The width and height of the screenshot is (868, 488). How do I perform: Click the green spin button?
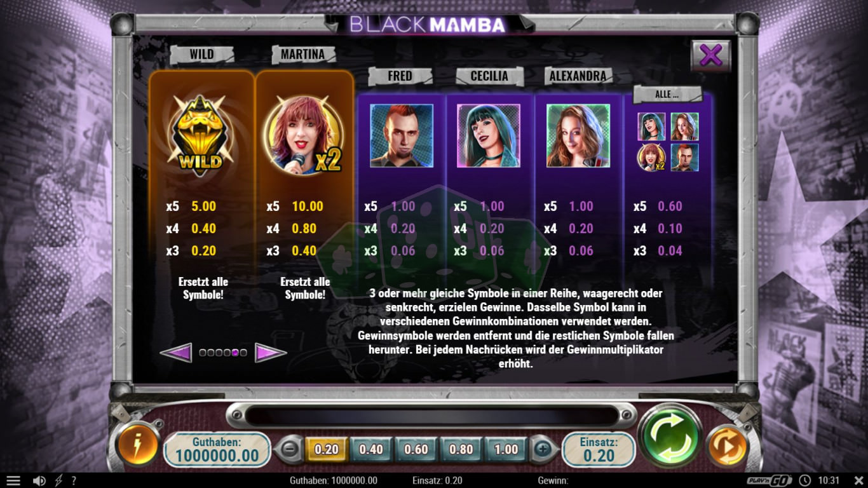coord(669,438)
